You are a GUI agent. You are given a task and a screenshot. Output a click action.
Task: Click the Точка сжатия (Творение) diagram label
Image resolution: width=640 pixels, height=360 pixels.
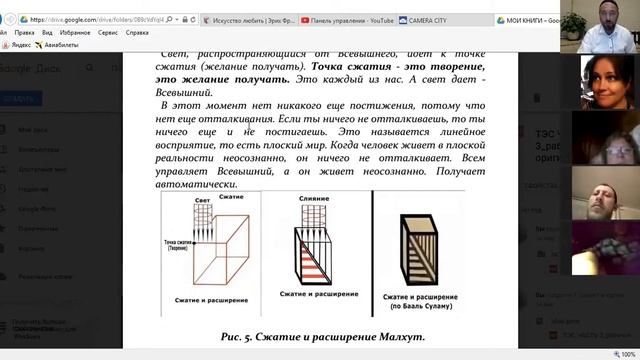click(178, 245)
